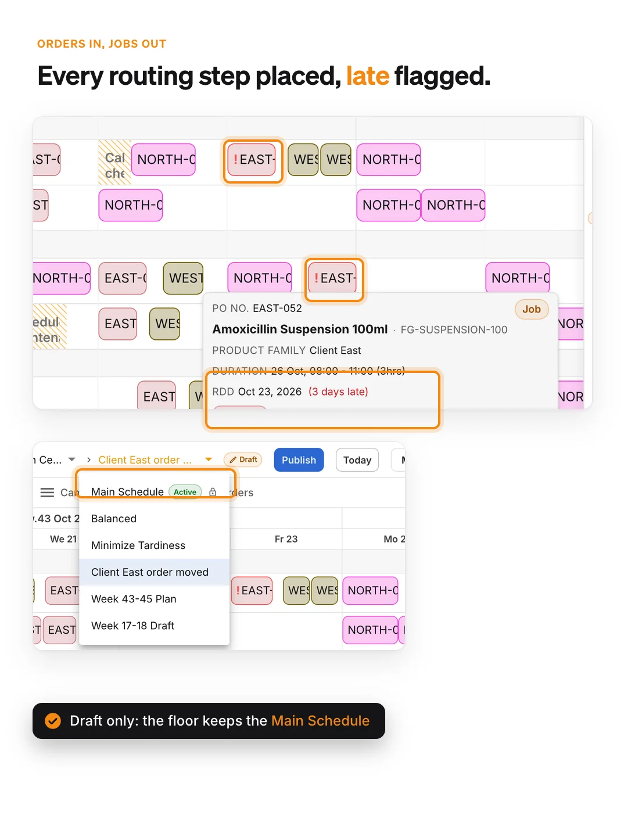The width and height of the screenshot is (624, 840).
Task: Select second WES block in upper schedule's top row
Action: (336, 160)
